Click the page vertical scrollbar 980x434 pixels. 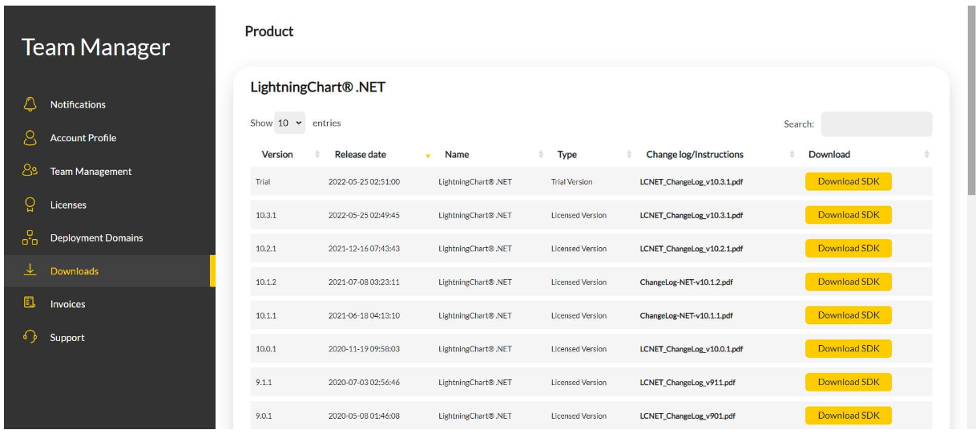[972, 100]
